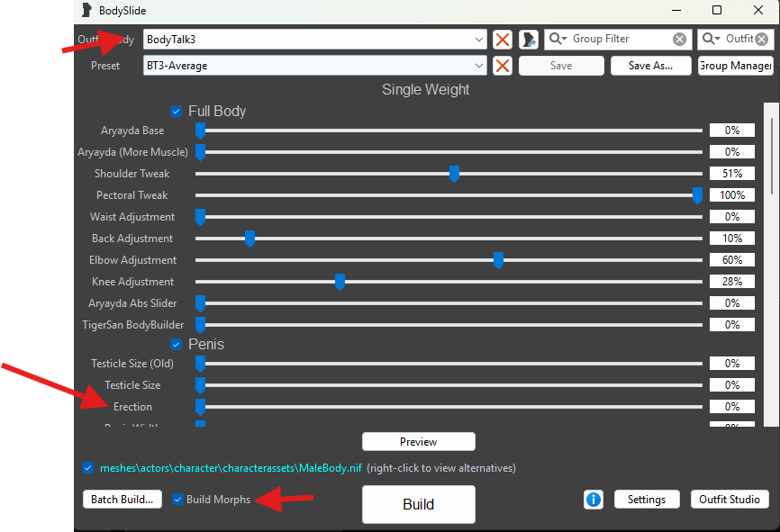Viewport: 780px width, 532px height.
Task: Expand the Outfit/Body dropdown showing BodyTalk3
Action: 478,40
